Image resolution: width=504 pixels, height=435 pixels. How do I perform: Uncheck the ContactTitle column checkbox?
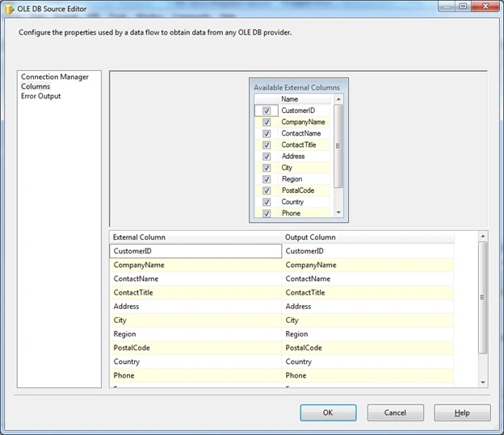click(267, 145)
